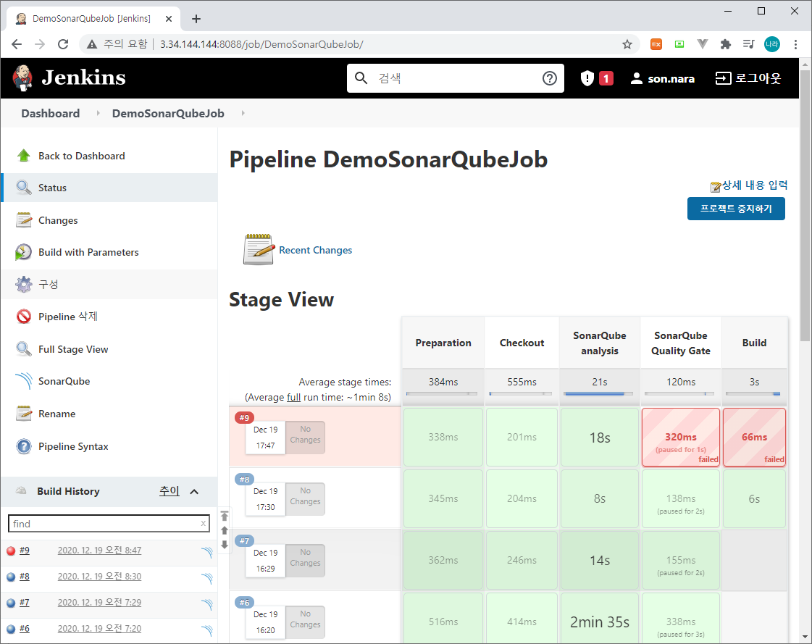Open the 추이 trend link
This screenshot has height=644, width=812.
(x=169, y=490)
